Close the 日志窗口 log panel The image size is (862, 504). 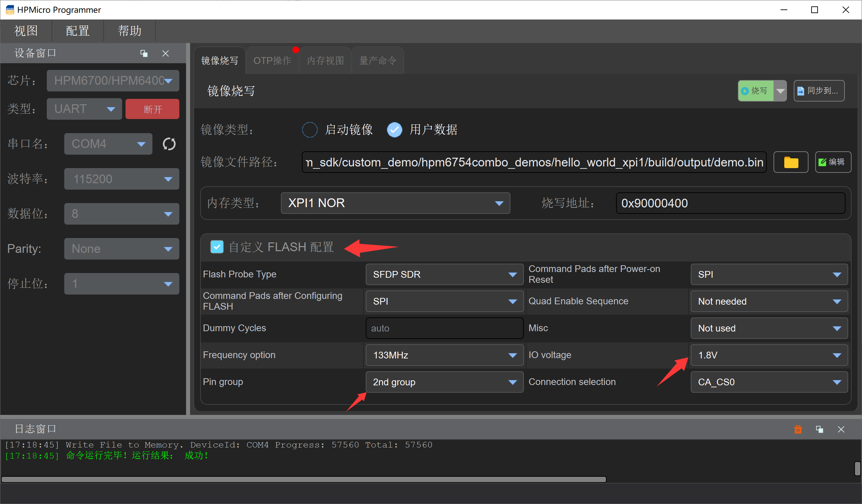pos(841,429)
